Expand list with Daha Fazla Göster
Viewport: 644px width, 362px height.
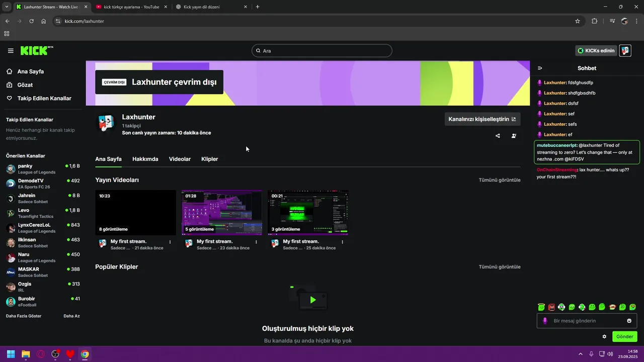(x=24, y=316)
